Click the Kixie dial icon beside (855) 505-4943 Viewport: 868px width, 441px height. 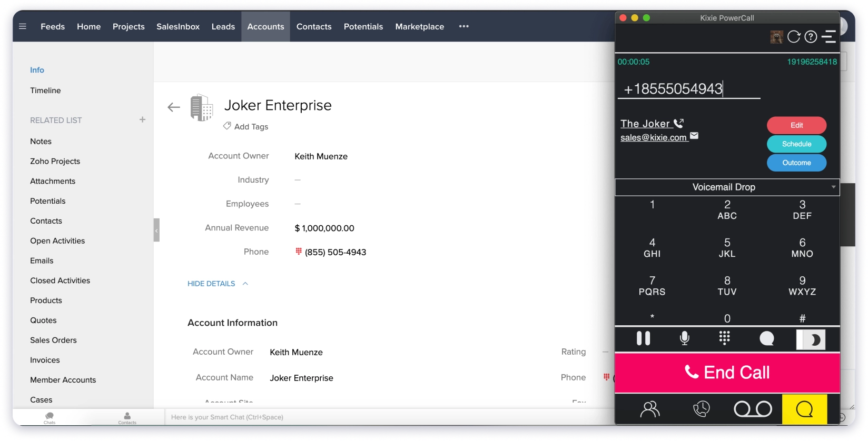coord(299,252)
